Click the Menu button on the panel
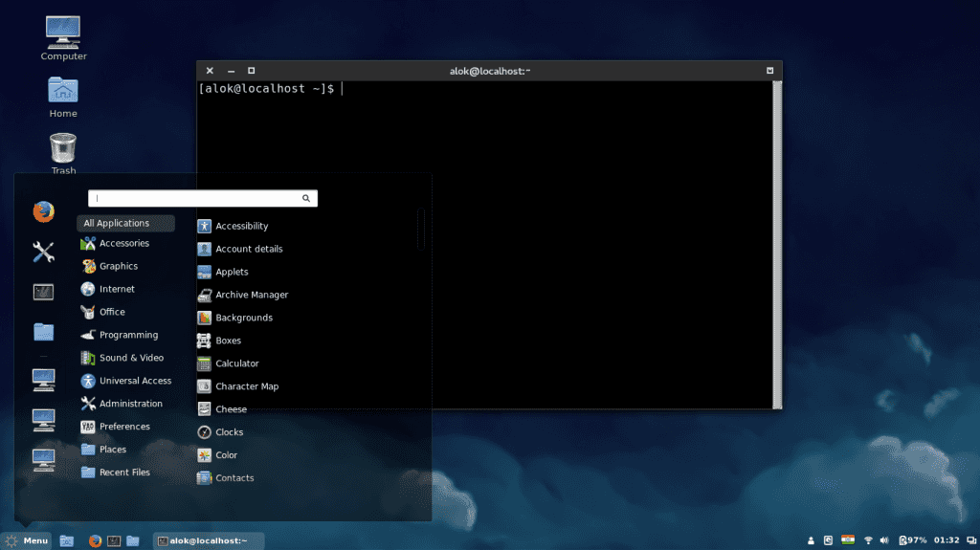This screenshot has height=550, width=980. coord(26,540)
